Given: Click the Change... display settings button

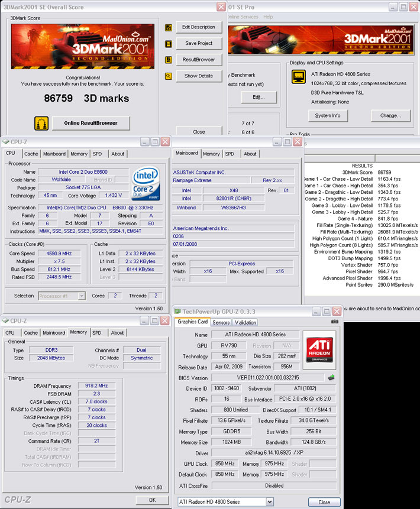Looking at the screenshot, I should point(390,115).
